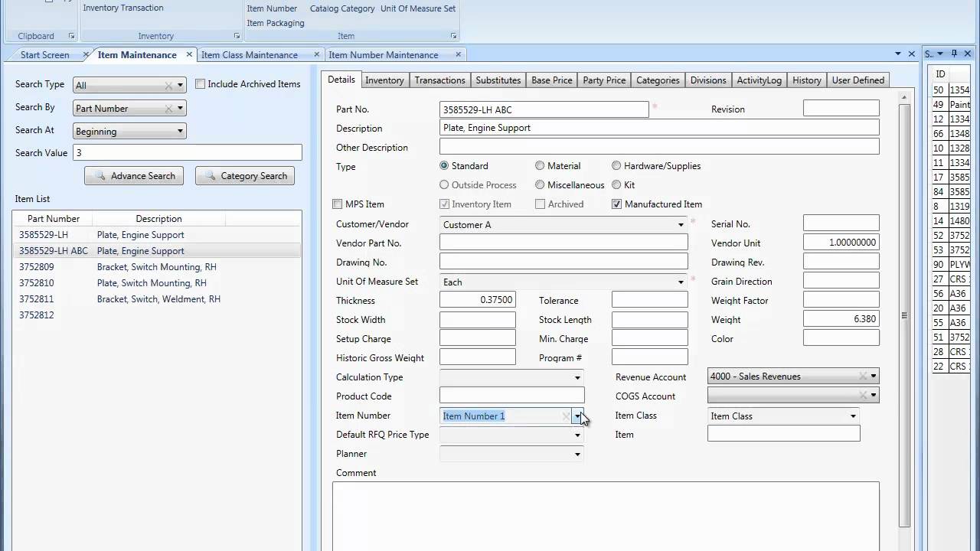Screen dimensions: 980x551
Task: Clear the COGS Account selection
Action: 863,396
